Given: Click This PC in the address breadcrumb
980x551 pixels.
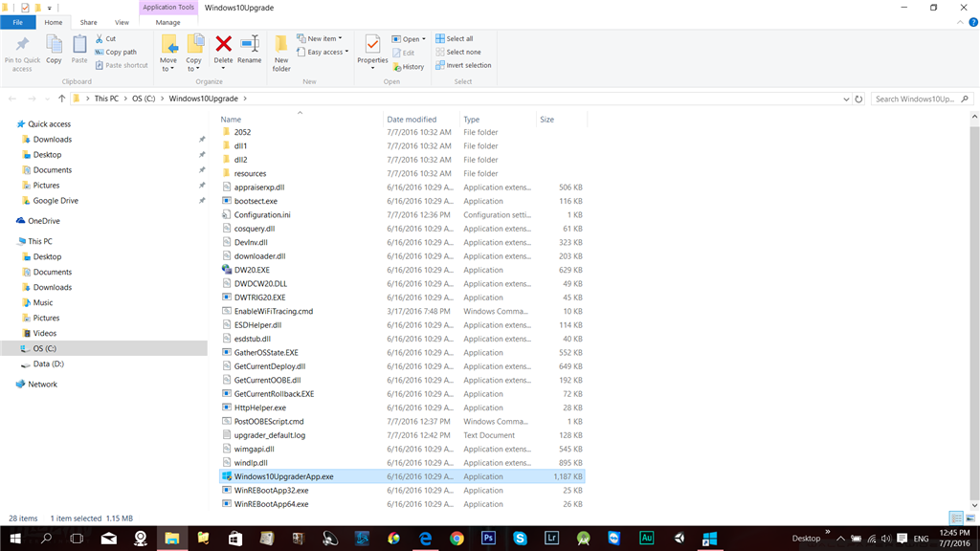Looking at the screenshot, I should (106, 99).
